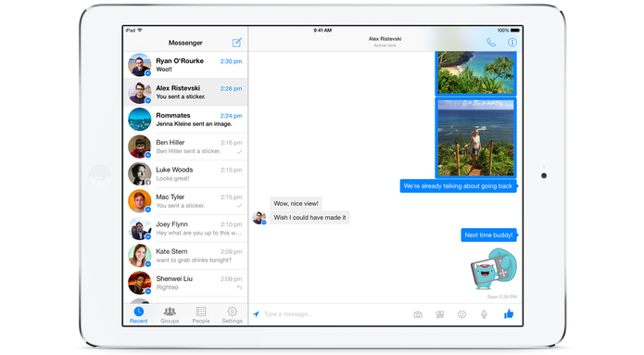Screen dimensions: 644x355
Task: Tap the Rommates group avatar
Action: pos(139,120)
